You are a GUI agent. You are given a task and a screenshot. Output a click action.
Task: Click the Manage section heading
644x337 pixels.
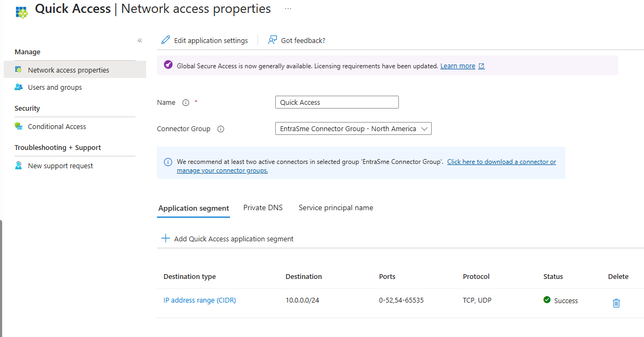click(27, 52)
